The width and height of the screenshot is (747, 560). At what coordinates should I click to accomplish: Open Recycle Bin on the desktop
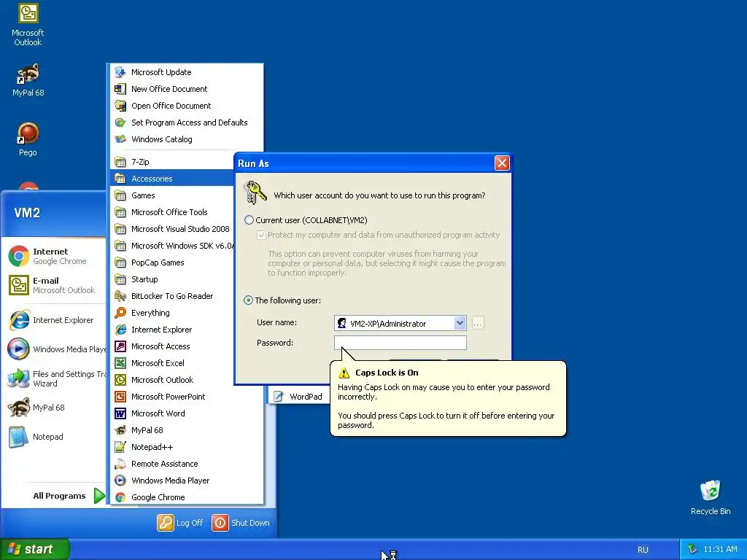[711, 497]
